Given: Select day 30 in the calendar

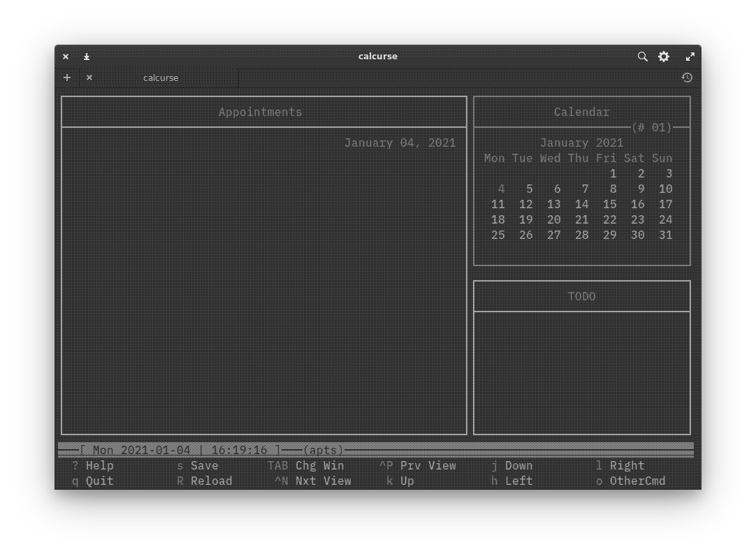Looking at the screenshot, I should pyautogui.click(x=637, y=235).
